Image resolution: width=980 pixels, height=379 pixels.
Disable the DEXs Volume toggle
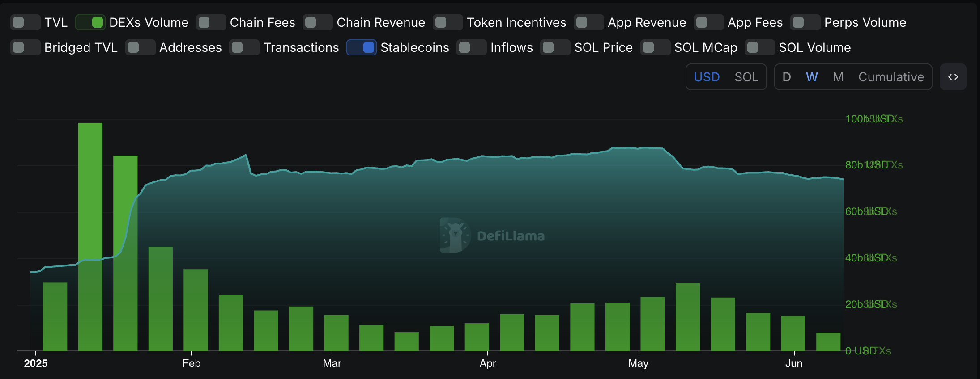coord(90,22)
